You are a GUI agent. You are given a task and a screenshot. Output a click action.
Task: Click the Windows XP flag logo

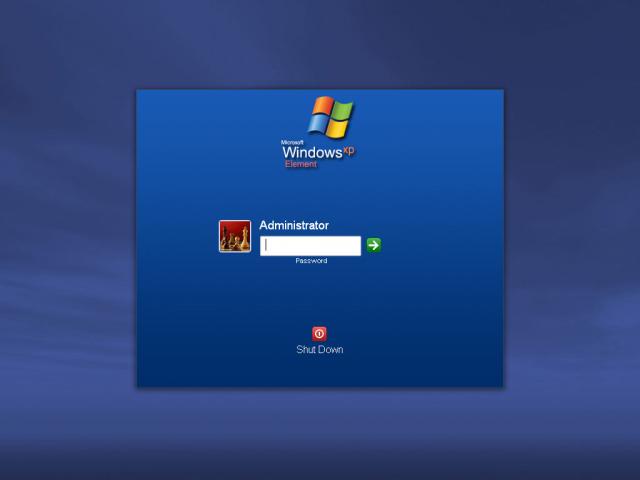click(331, 116)
